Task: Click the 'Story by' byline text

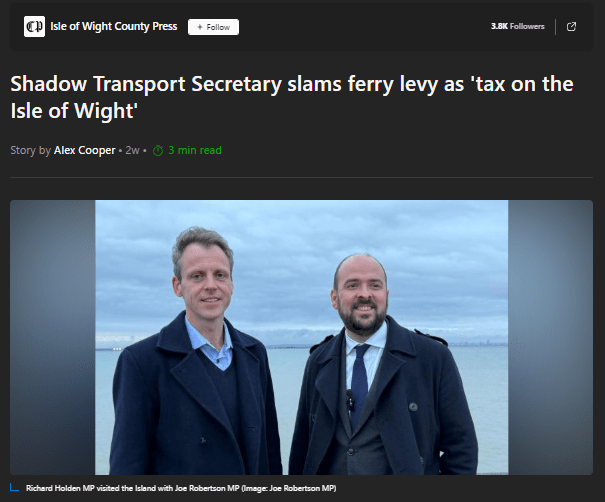Action: 30,150
